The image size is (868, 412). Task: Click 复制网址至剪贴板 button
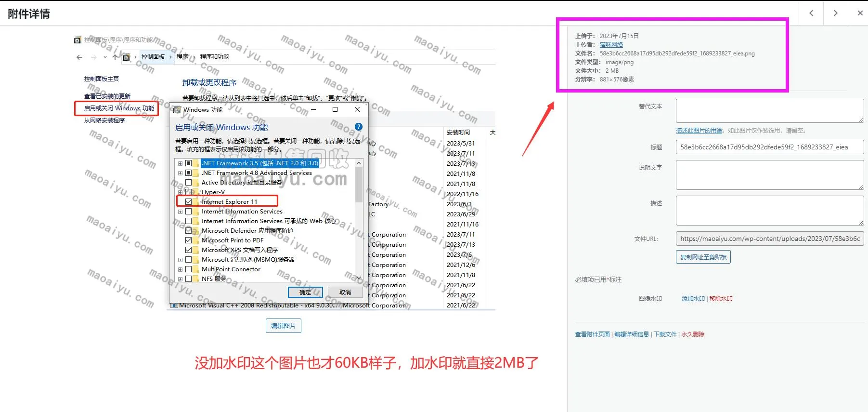703,257
